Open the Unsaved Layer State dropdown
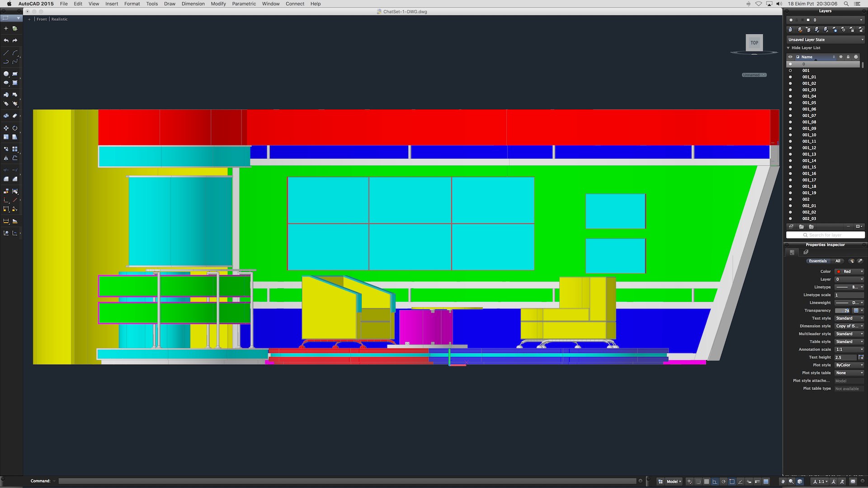Screen dimensions: 868x488 click(x=826, y=40)
